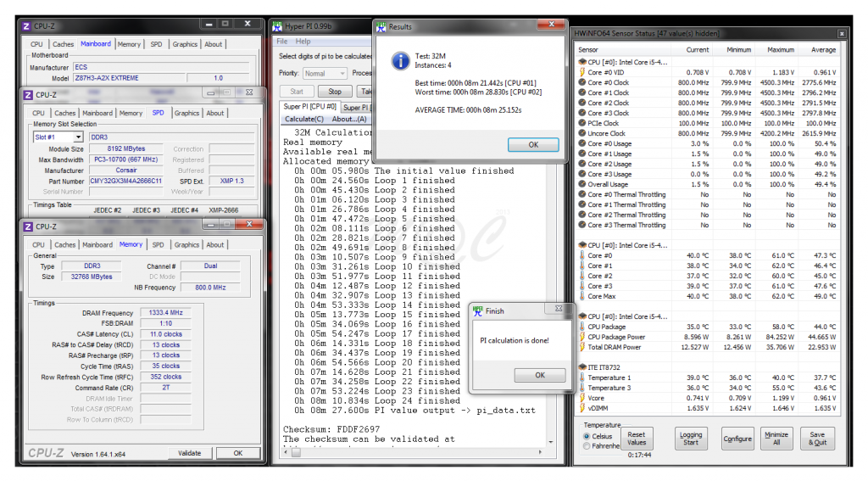Open the Slot #1 memory slot dropdown
The width and height of the screenshot is (868, 481).
point(57,137)
